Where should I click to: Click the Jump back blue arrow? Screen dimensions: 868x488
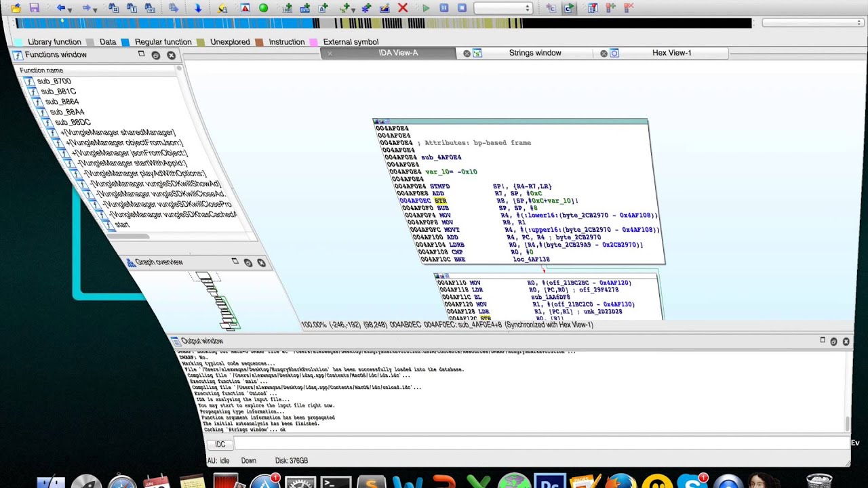point(61,8)
